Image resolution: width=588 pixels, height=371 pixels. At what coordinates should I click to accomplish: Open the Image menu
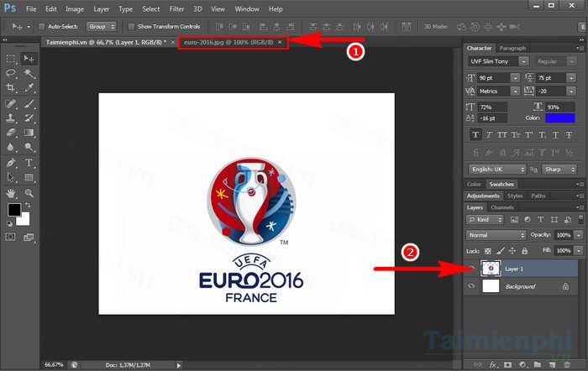coord(75,9)
